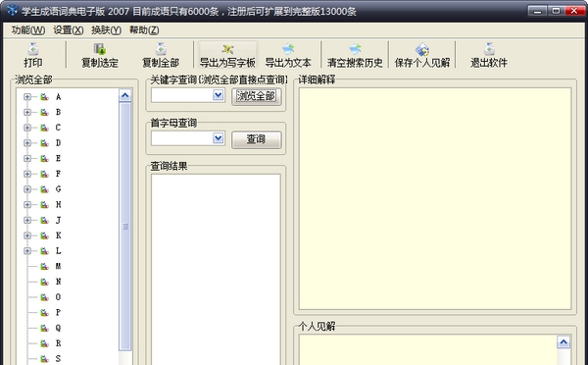Click 导出为写字板 export to WordPad icon
This screenshot has height=365, width=588.
(x=227, y=49)
